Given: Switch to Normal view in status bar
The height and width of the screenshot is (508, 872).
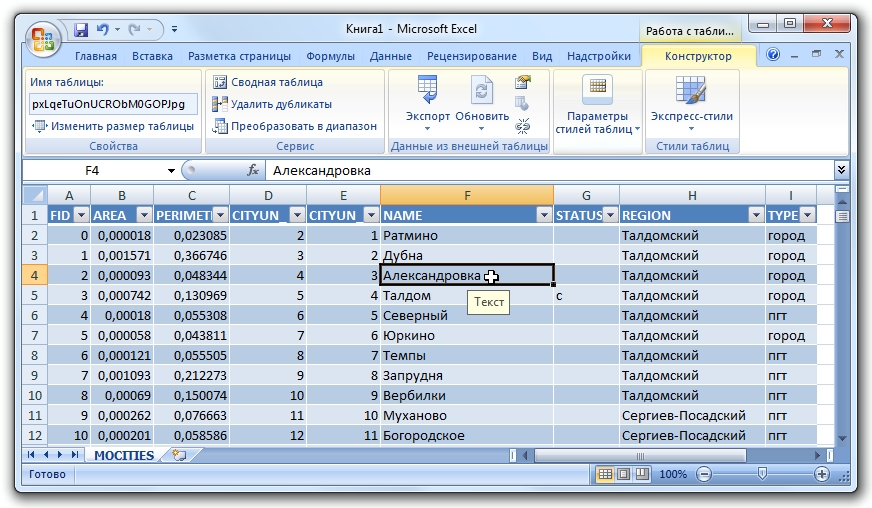Looking at the screenshot, I should pos(605,474).
